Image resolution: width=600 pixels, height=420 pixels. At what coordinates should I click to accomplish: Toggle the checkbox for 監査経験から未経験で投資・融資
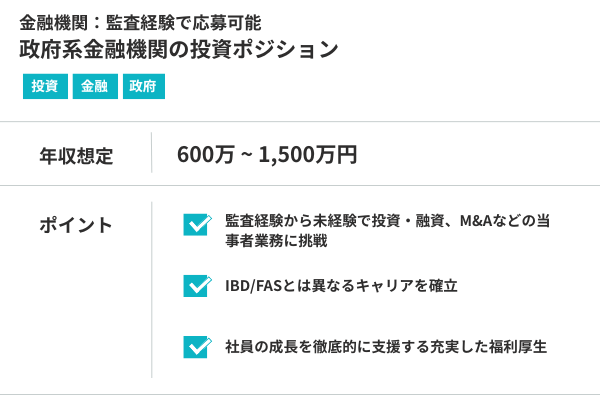pyautogui.click(x=196, y=224)
